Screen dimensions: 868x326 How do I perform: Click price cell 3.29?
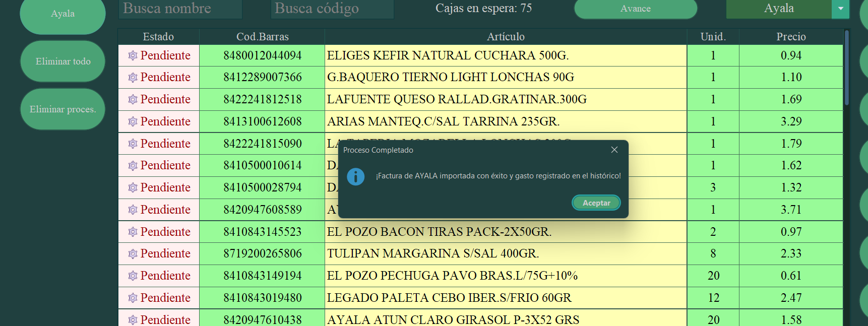pyautogui.click(x=791, y=121)
